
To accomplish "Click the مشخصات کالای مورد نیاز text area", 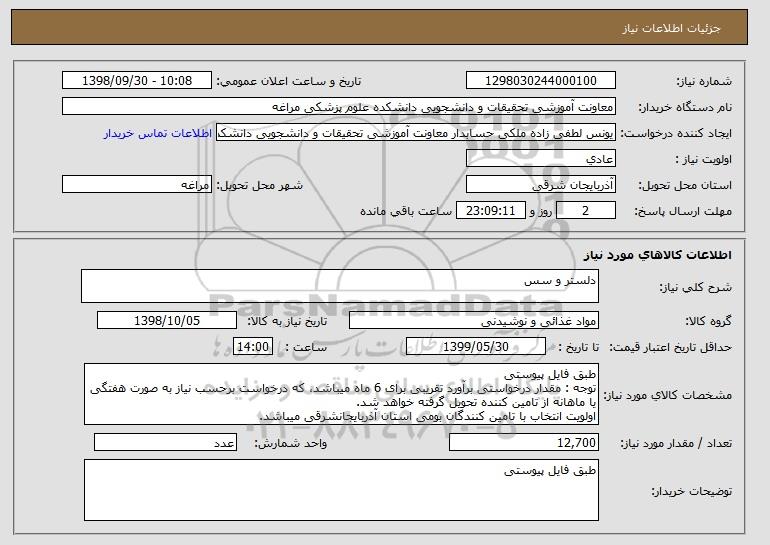I will (x=341, y=394).
